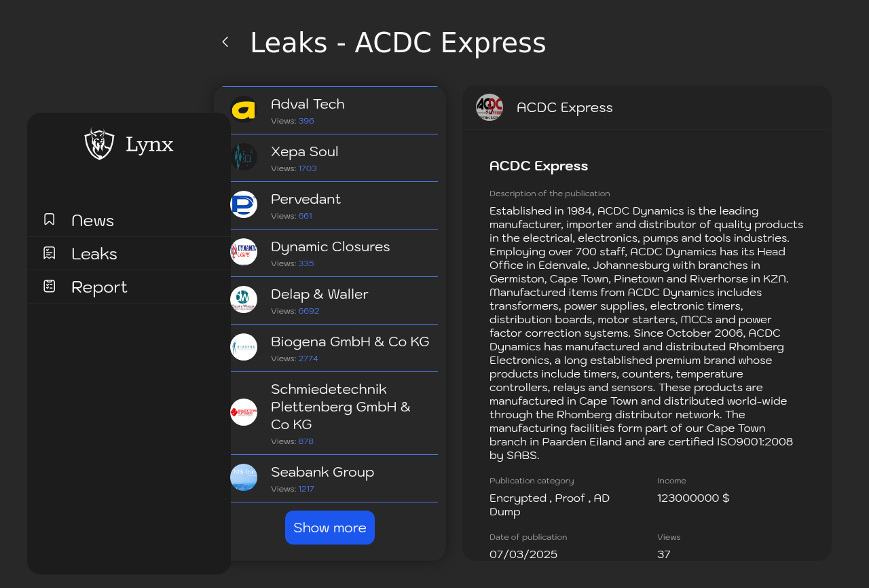Click the Leaks document icon
869x588 pixels.
pyautogui.click(x=50, y=253)
